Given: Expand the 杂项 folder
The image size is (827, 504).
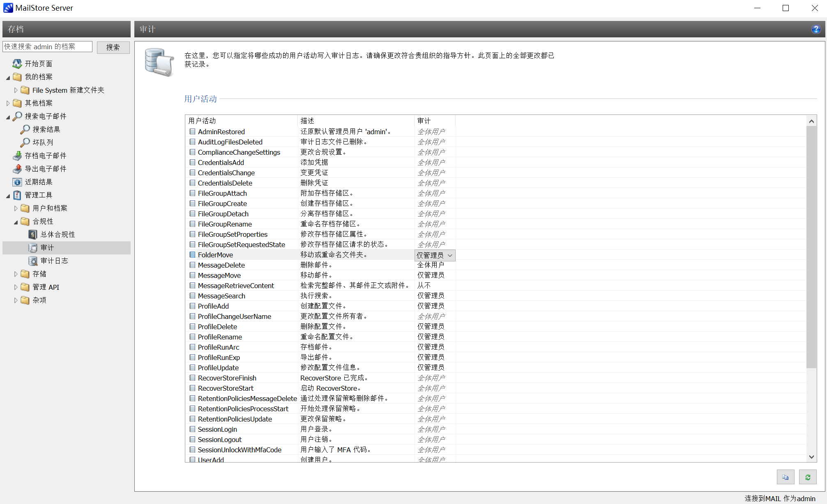Looking at the screenshot, I should coord(16,300).
